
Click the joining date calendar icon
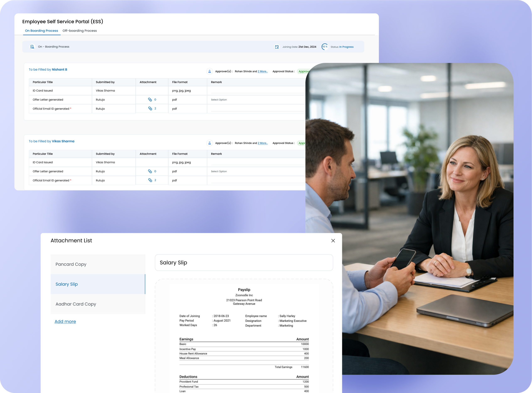277,47
